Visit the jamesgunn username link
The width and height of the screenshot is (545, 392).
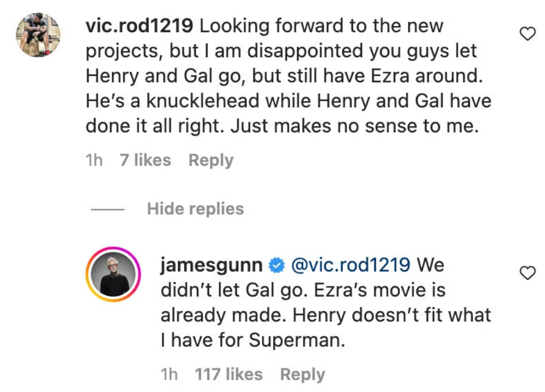(211, 265)
